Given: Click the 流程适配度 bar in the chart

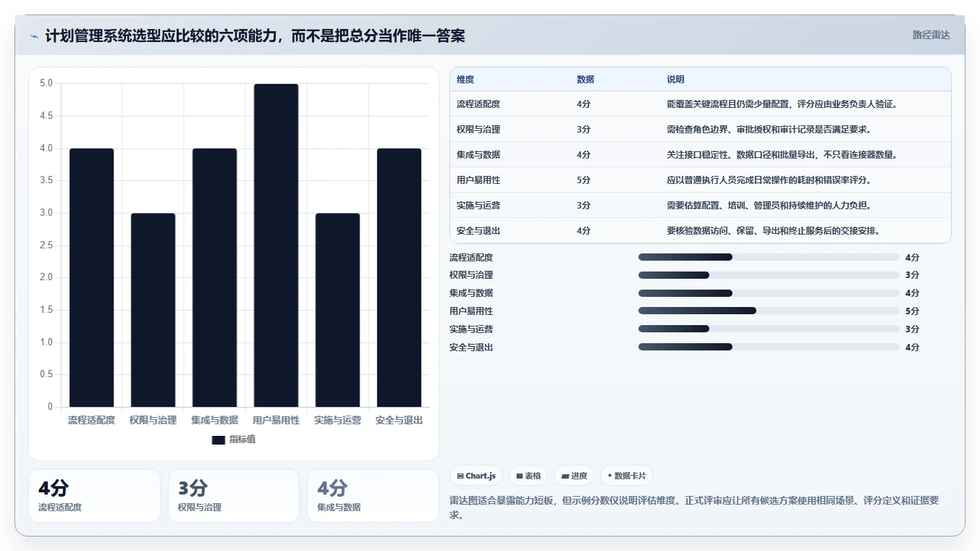Looking at the screenshot, I should (91, 278).
